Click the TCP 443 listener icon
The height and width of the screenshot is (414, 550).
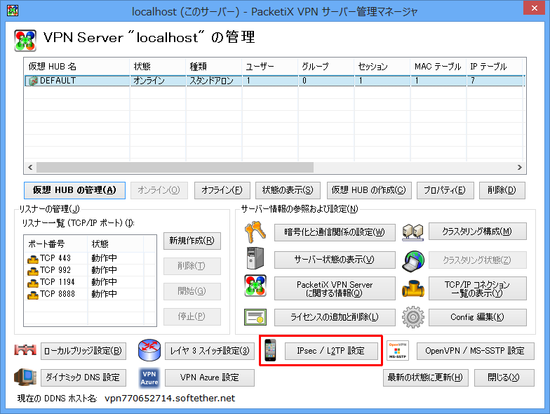pyautogui.click(x=33, y=259)
